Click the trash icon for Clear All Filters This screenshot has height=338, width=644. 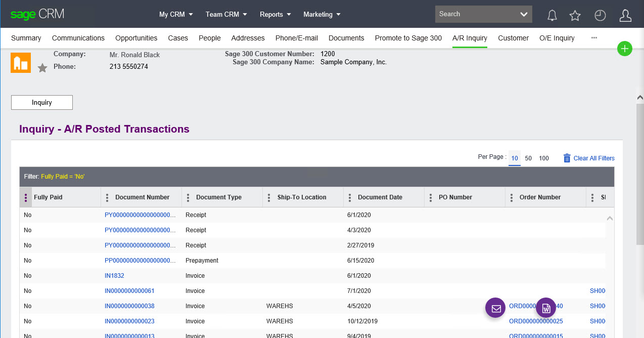tap(567, 158)
